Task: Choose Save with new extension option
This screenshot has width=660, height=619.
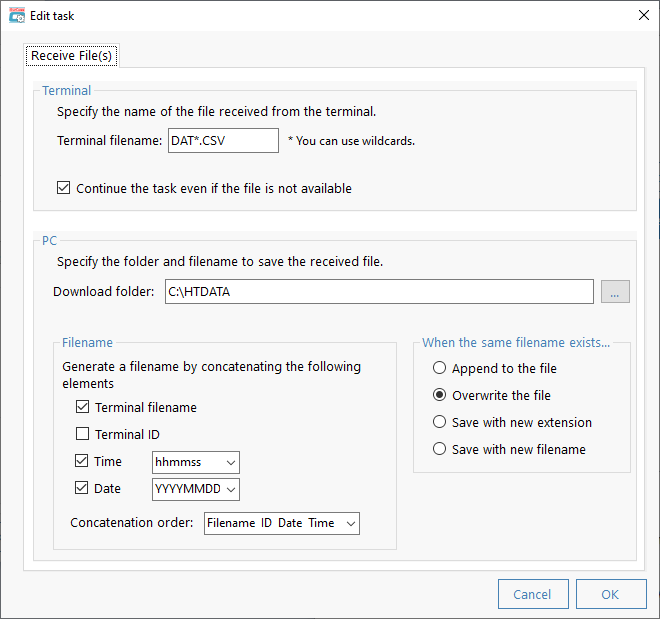Action: [x=439, y=422]
